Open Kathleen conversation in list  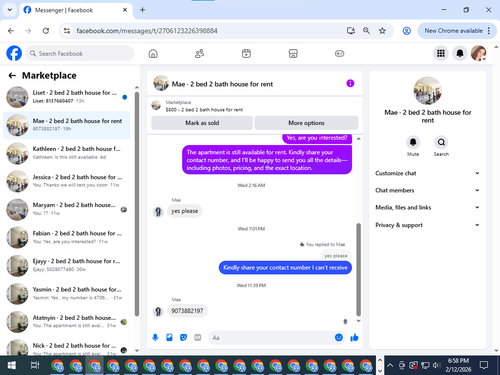67,153
